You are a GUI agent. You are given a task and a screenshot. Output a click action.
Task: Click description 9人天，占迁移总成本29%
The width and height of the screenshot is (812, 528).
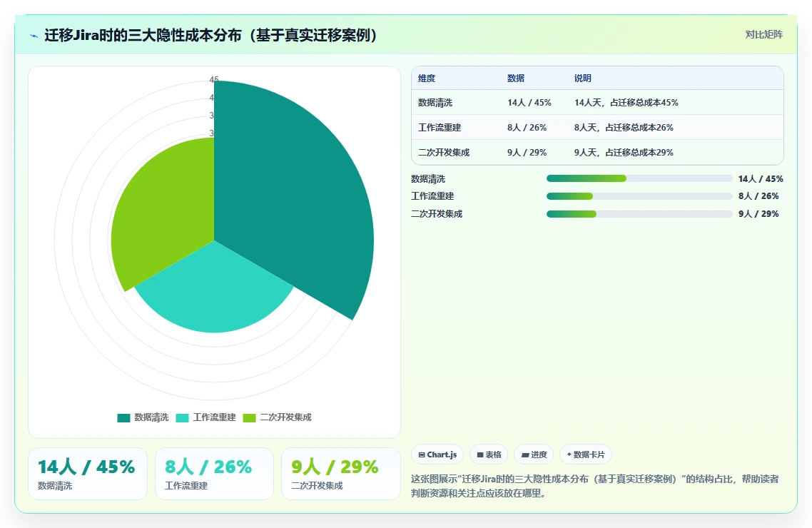(x=624, y=152)
